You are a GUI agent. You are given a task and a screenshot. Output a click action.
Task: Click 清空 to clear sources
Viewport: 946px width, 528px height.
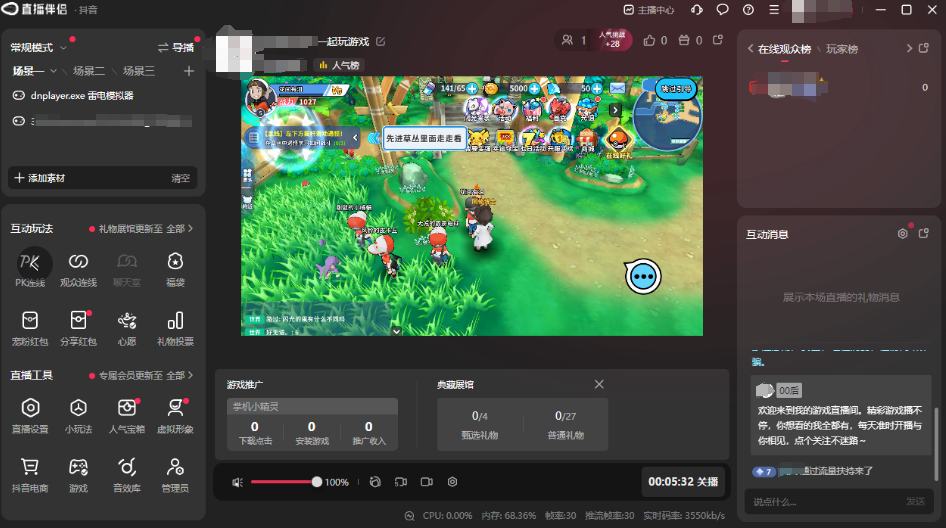(x=180, y=178)
